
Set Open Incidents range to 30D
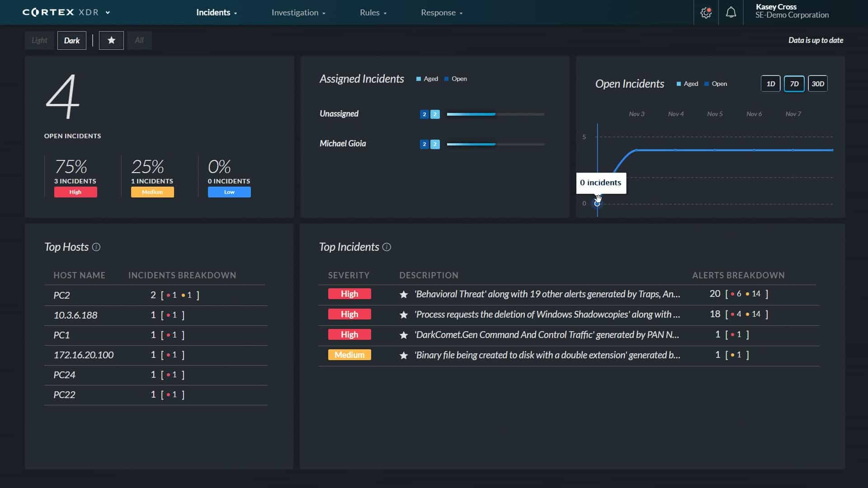[x=817, y=84]
